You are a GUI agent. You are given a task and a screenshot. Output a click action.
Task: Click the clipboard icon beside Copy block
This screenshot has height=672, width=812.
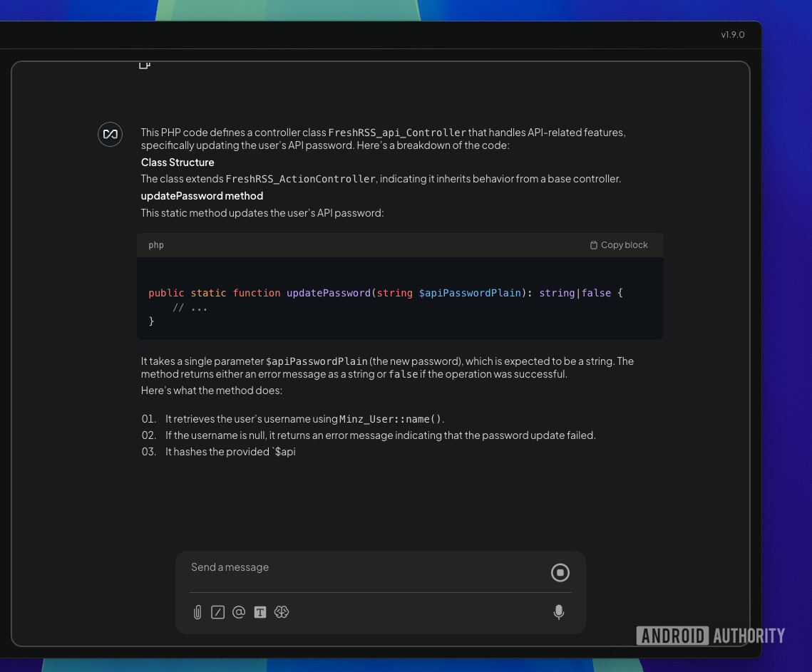(593, 244)
